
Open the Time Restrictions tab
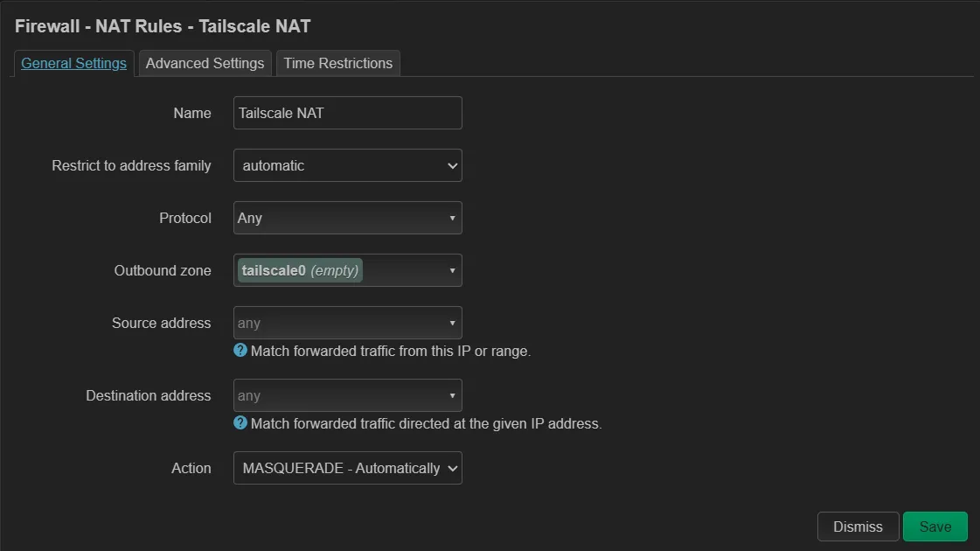(x=338, y=63)
